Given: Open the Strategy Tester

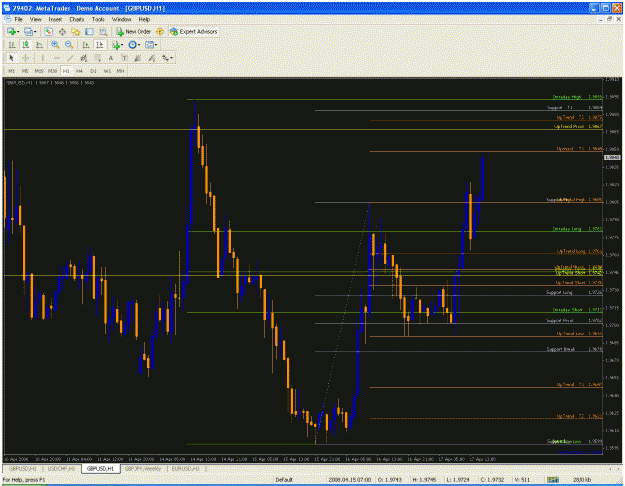Looking at the screenshot, I should pyautogui.click(x=103, y=31).
